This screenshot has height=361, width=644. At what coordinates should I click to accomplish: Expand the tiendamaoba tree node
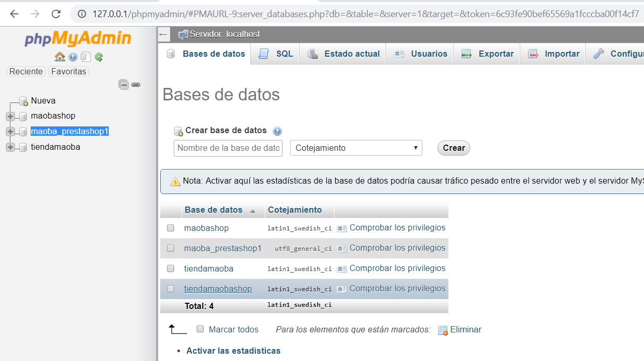10,147
